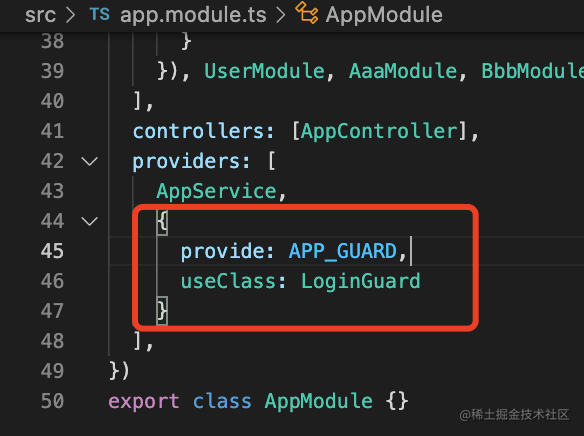
Task: Open the app.module.ts breadcrumb item
Action: [x=193, y=15]
